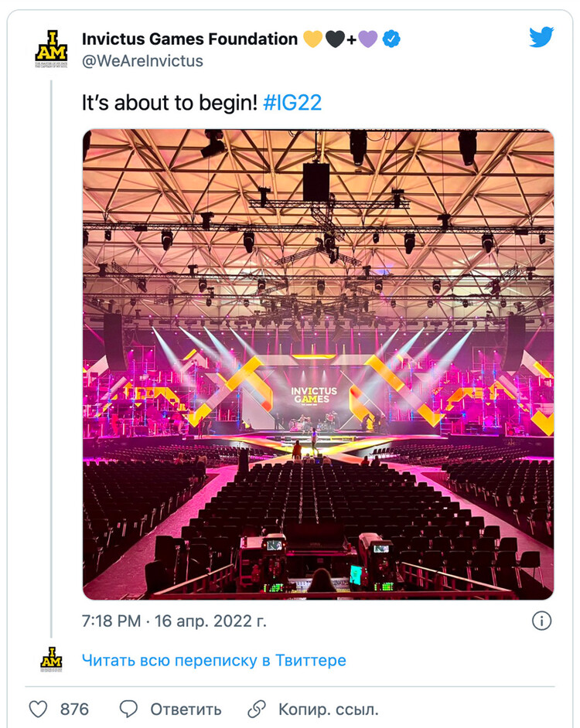The height and width of the screenshot is (728, 580).
Task: Like the tweet with the heart icon
Action: [38, 709]
